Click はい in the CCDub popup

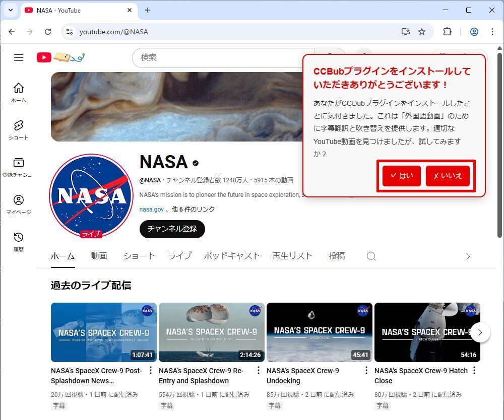point(402,176)
